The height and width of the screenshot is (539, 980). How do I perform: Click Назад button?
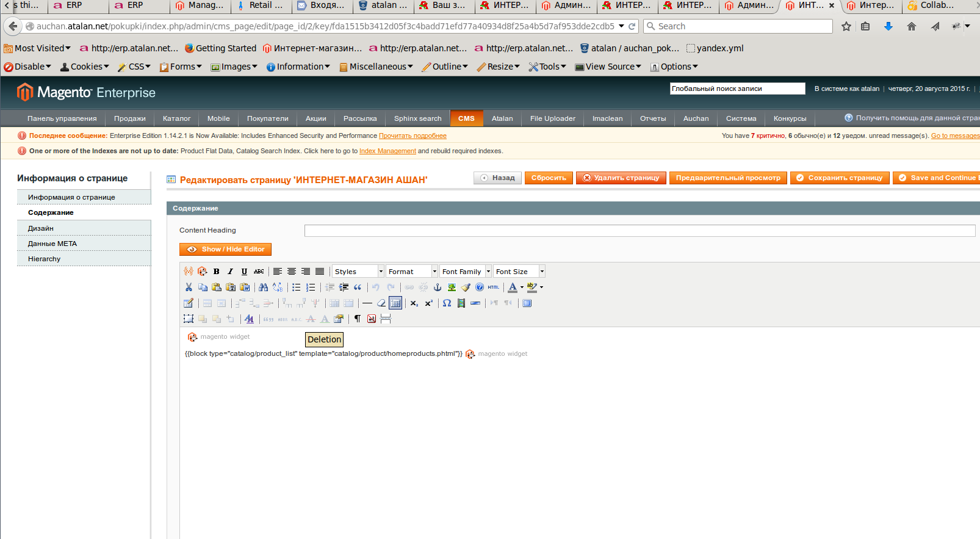coord(497,178)
